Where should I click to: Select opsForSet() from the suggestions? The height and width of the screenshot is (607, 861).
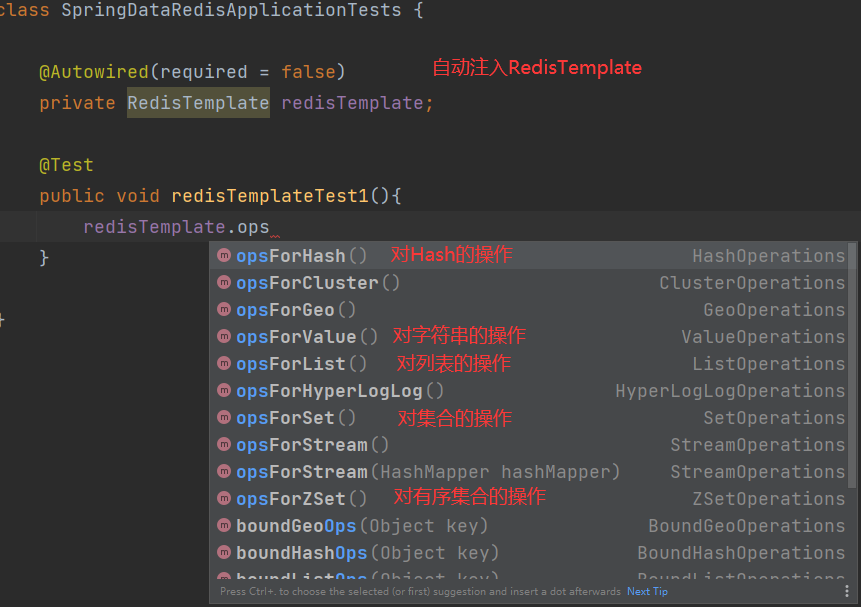point(529,417)
